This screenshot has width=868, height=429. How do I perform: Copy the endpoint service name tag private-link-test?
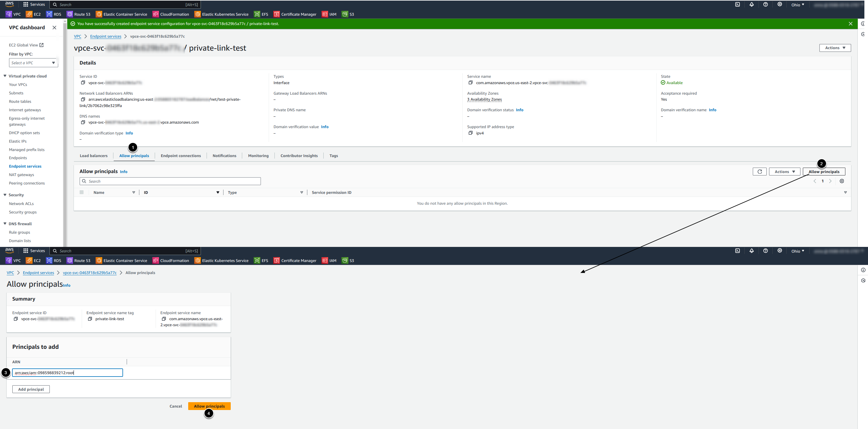[x=90, y=319]
